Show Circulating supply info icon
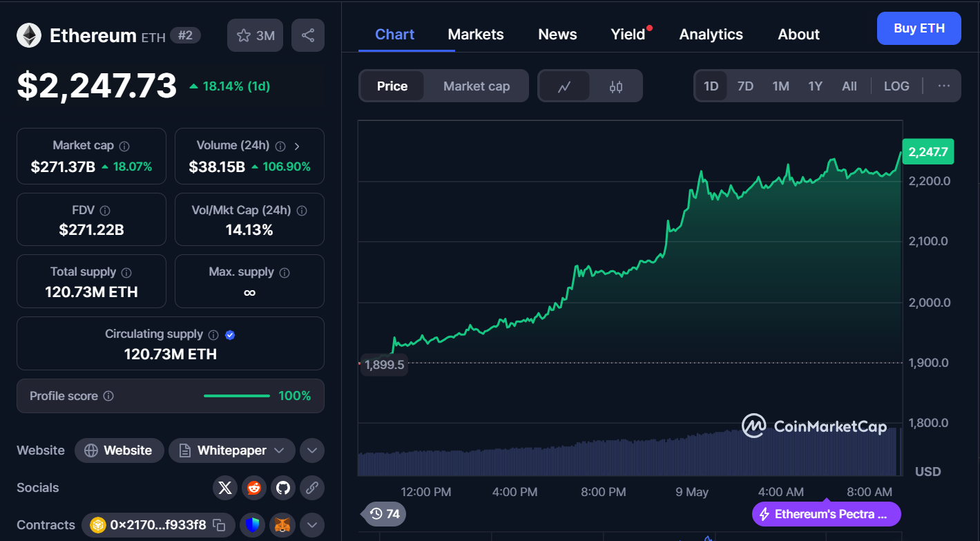The height and width of the screenshot is (541, 980). (x=213, y=334)
